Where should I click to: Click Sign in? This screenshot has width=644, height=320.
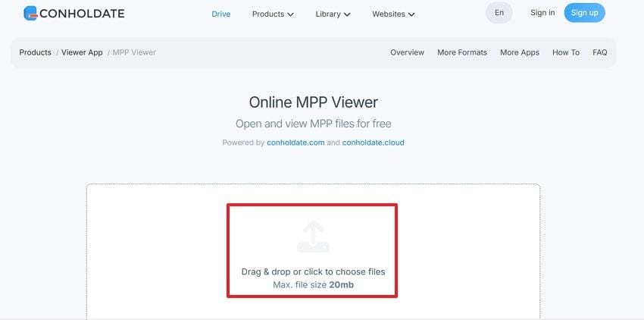(542, 13)
